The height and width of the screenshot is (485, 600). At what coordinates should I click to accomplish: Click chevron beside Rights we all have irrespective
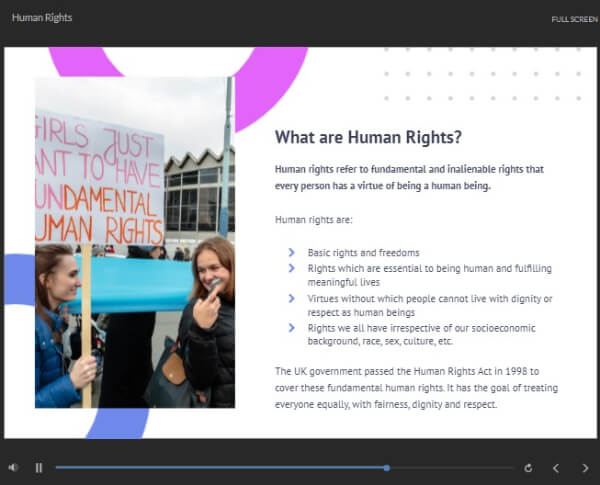pos(292,328)
